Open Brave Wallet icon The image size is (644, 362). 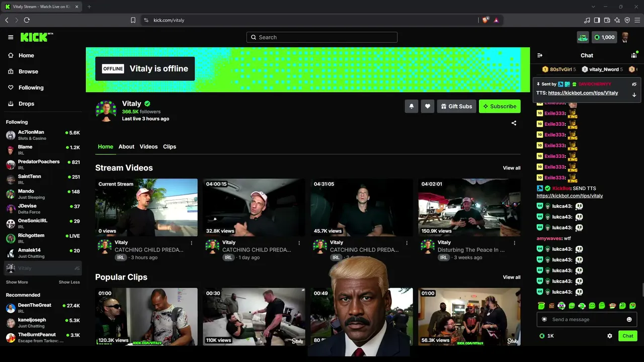(x=607, y=20)
